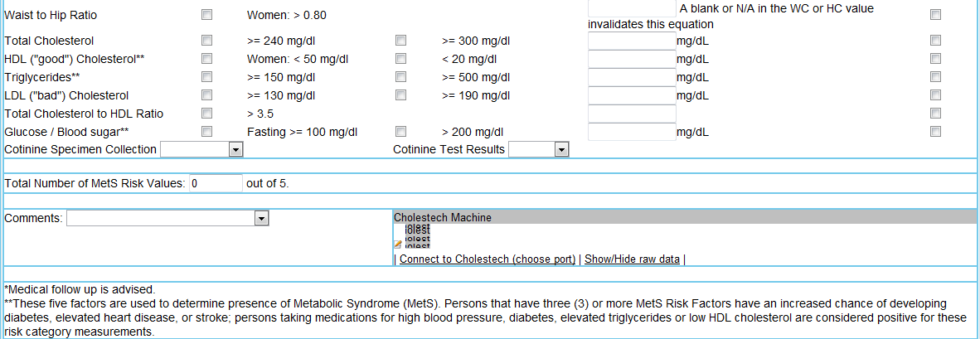Screen dimensions: 980x339
Task: Focus the Triglycerides mg/dL value field
Action: 632,77
